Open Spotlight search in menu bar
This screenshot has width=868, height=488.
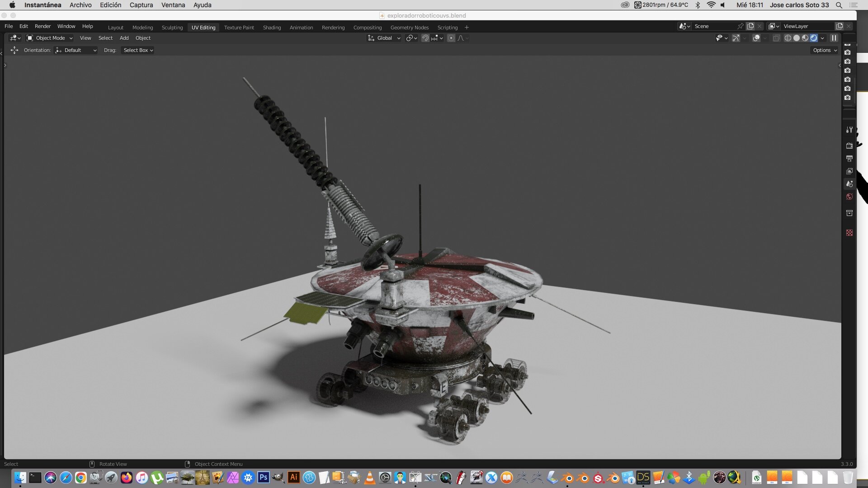(x=839, y=5)
